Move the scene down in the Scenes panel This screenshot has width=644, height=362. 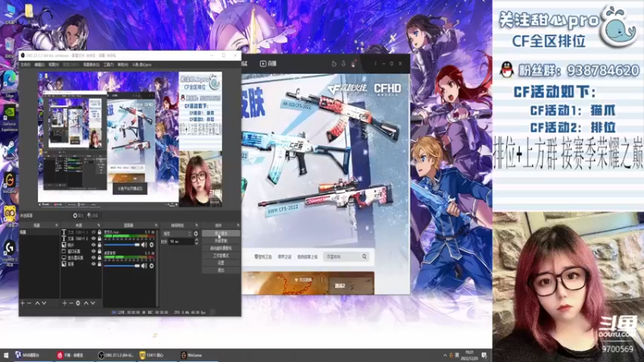[x=44, y=303]
